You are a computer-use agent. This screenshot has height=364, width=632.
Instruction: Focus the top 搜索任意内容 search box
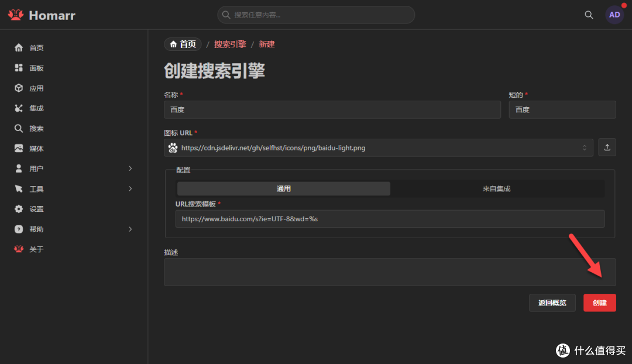click(316, 15)
